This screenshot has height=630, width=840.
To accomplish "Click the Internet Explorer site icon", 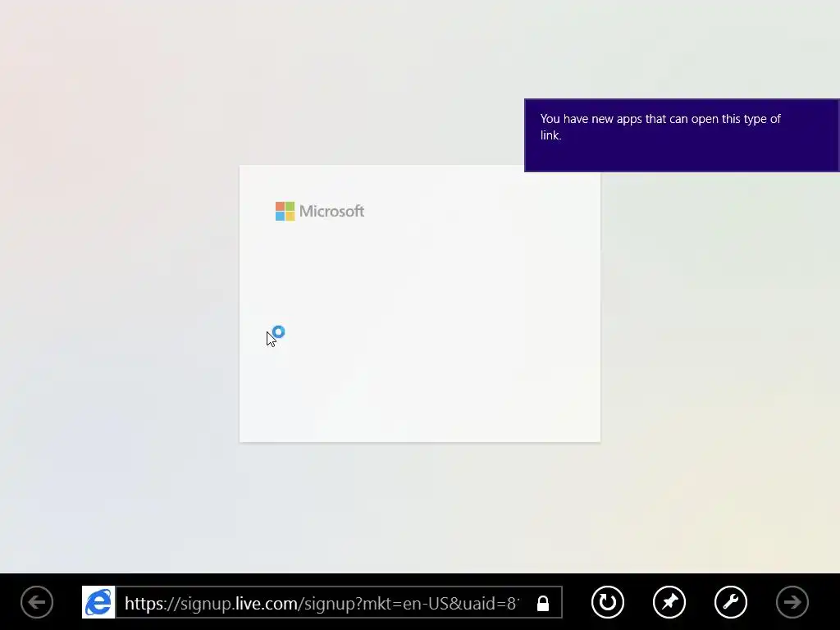I will (x=98, y=602).
